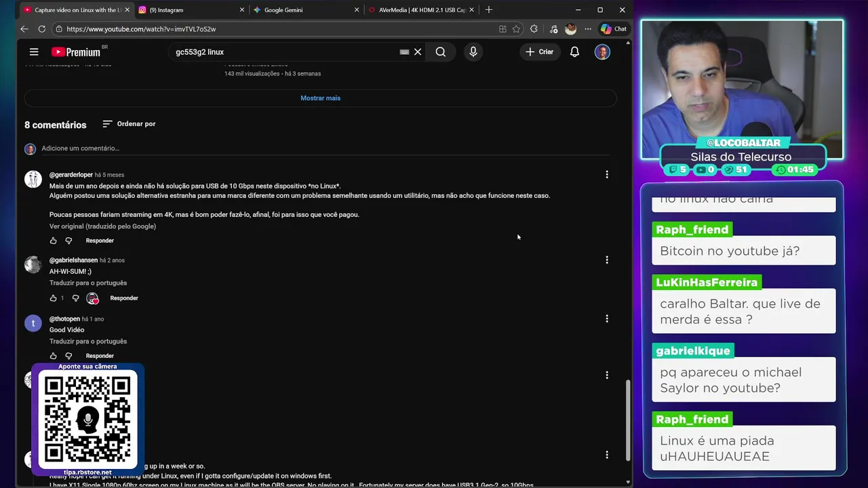Go back in the browser
The image size is (868, 488).
click(x=24, y=29)
